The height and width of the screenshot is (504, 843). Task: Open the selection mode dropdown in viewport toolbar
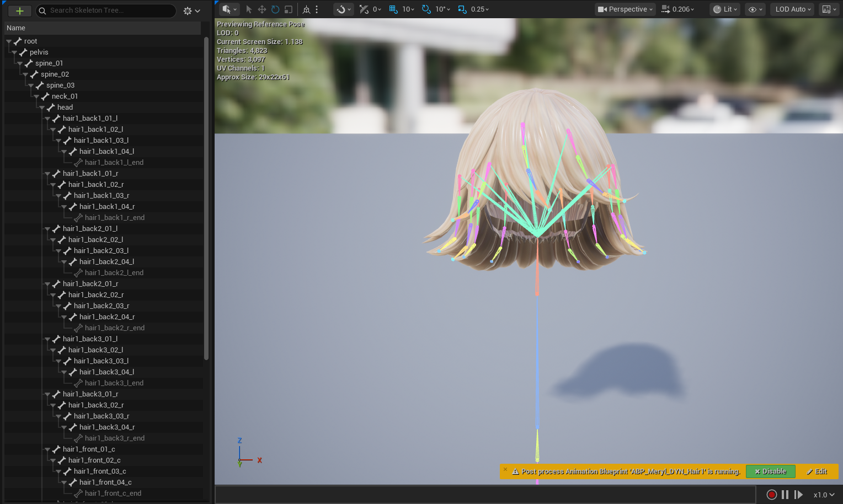point(229,9)
